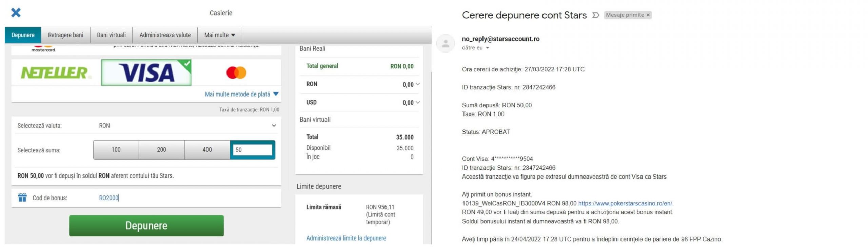The image size is (868, 249).
Task: Click the Taxă de tranzacție: RON 1,00 text
Action: [249, 110]
